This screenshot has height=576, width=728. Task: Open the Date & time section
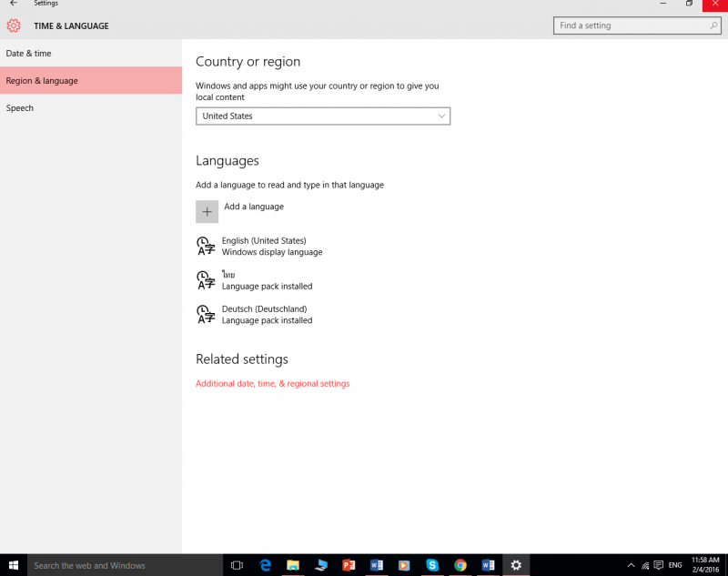click(x=91, y=54)
